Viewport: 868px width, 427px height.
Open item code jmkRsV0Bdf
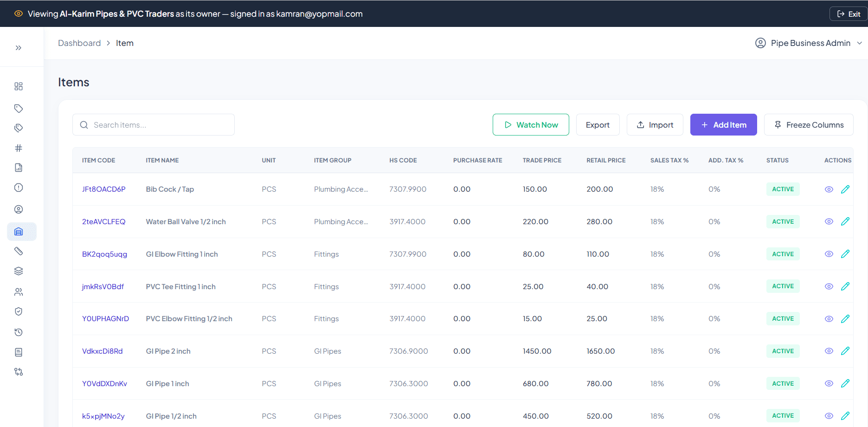point(103,287)
